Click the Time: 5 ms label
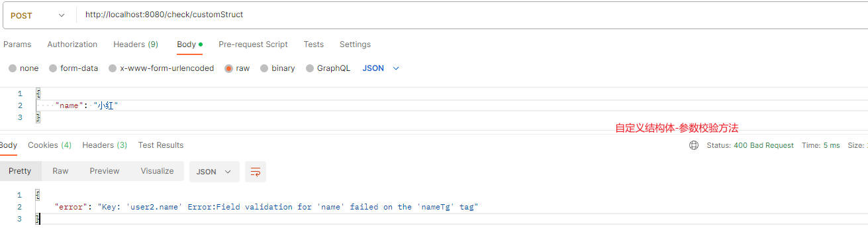Viewport: 868px width, 244px height. point(821,145)
